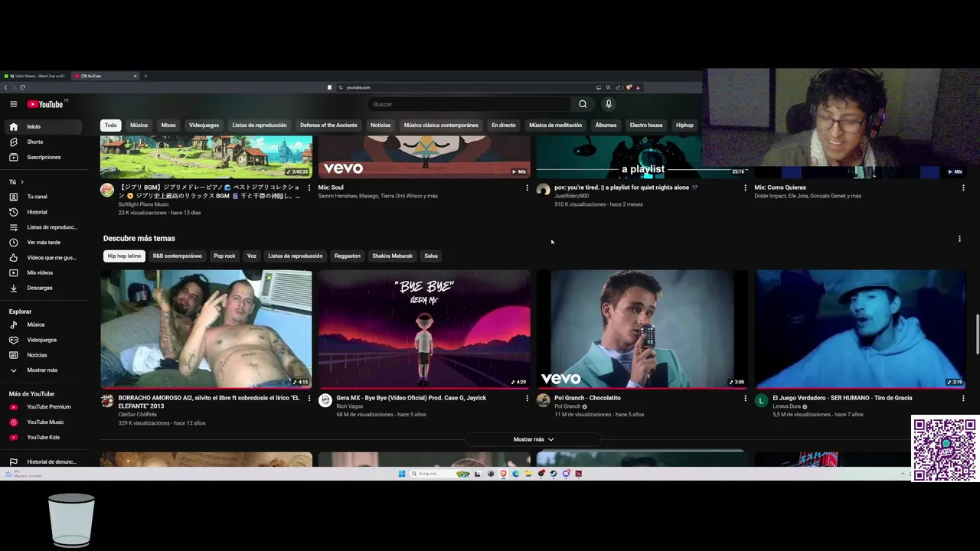Screen dimensions: 980x551
Task: Open YouTube Kids link
Action: tap(44, 438)
